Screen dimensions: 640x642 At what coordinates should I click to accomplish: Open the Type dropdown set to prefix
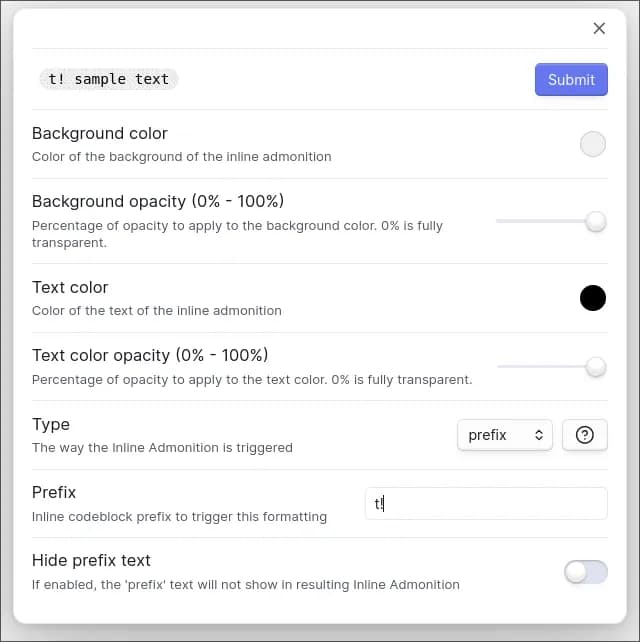pyautogui.click(x=504, y=435)
